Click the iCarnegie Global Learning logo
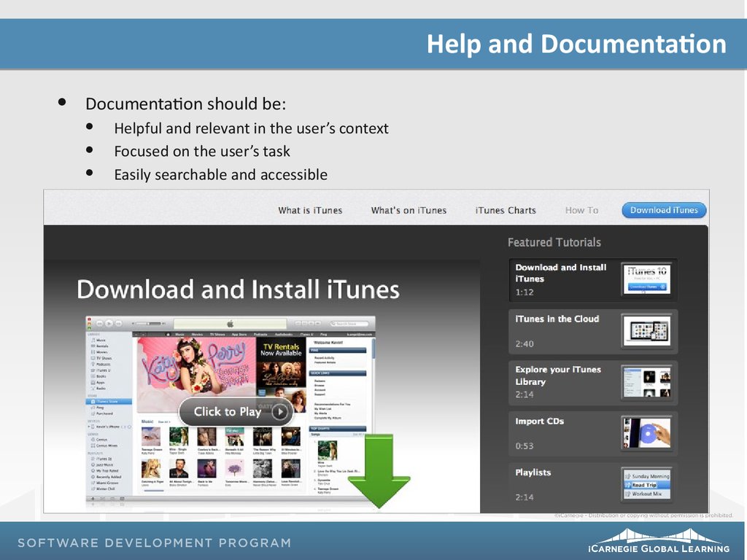The width and height of the screenshot is (747, 560). pyautogui.click(x=659, y=540)
